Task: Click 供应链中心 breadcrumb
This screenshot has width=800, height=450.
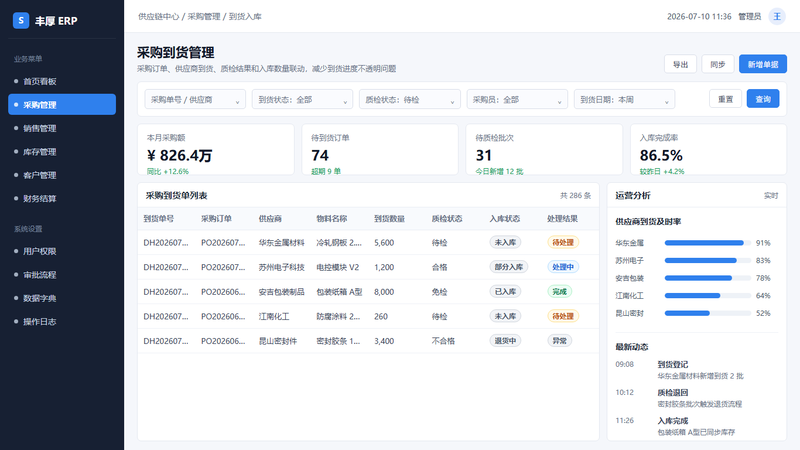Action: (x=158, y=16)
